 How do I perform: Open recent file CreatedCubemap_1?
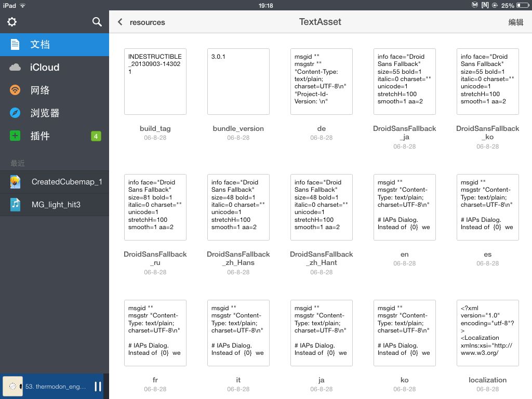(x=54, y=182)
